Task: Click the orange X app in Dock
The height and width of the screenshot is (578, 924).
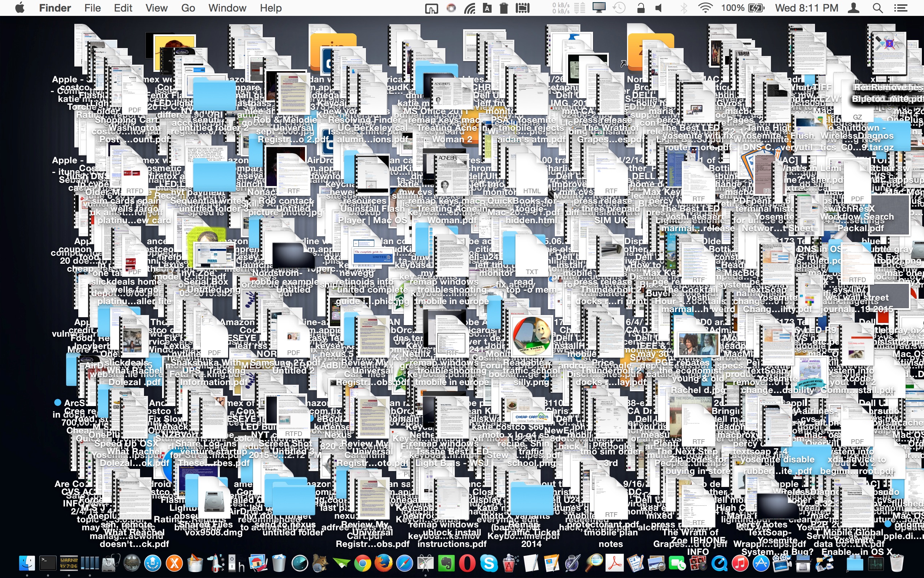Action: pyautogui.click(x=174, y=563)
